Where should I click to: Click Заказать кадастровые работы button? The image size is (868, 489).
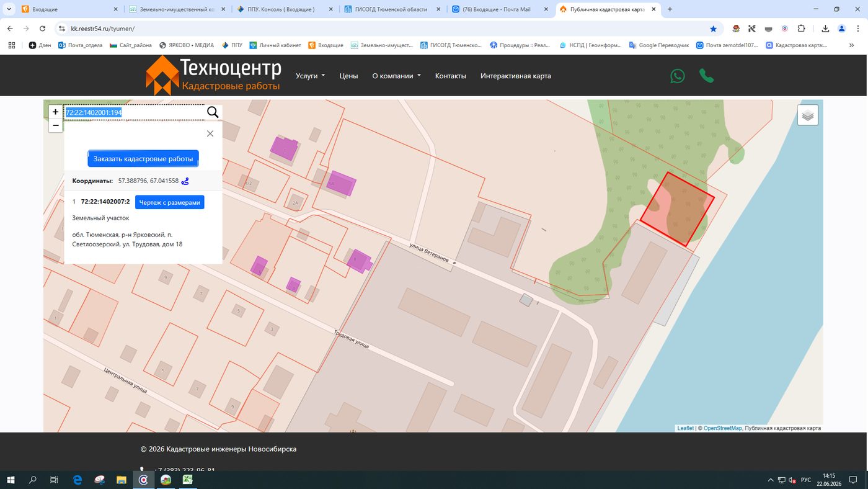point(143,159)
